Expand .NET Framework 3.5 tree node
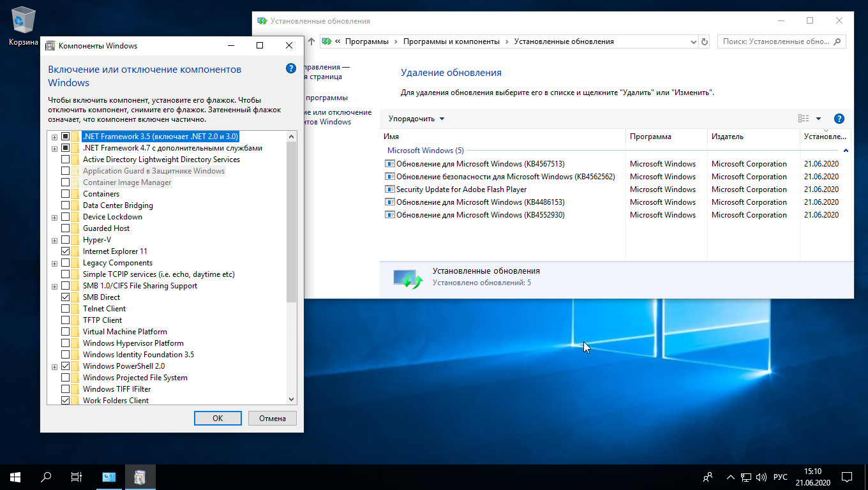 (55, 137)
